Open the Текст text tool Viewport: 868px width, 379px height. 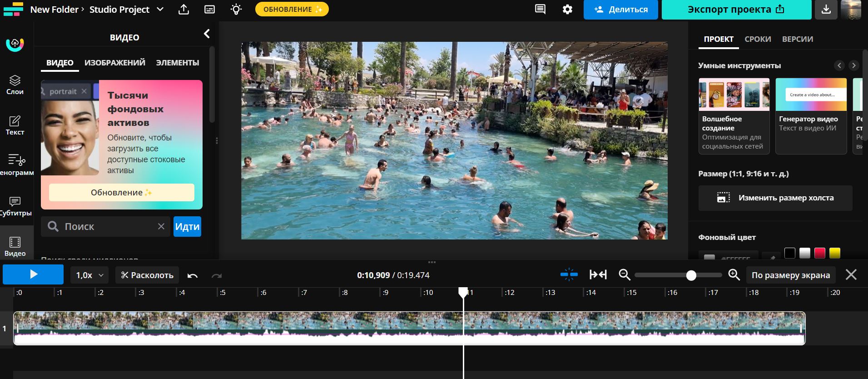[x=15, y=125]
